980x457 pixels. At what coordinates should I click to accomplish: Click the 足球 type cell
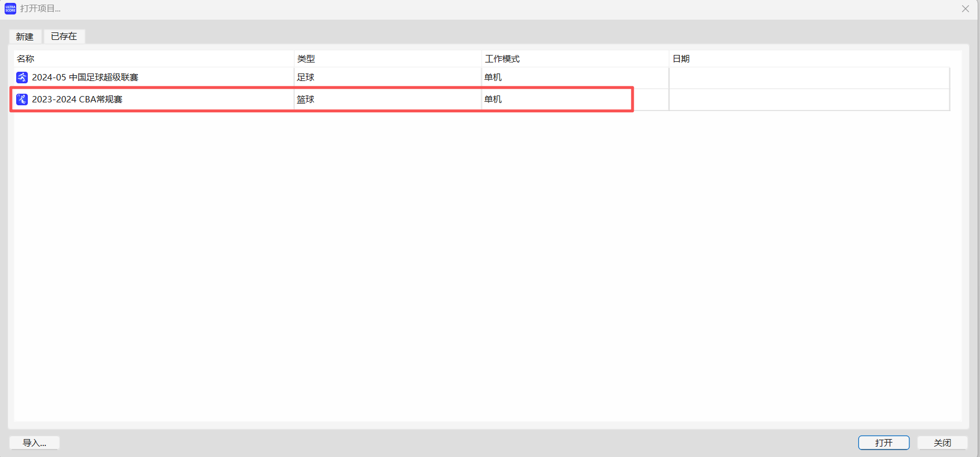click(306, 78)
